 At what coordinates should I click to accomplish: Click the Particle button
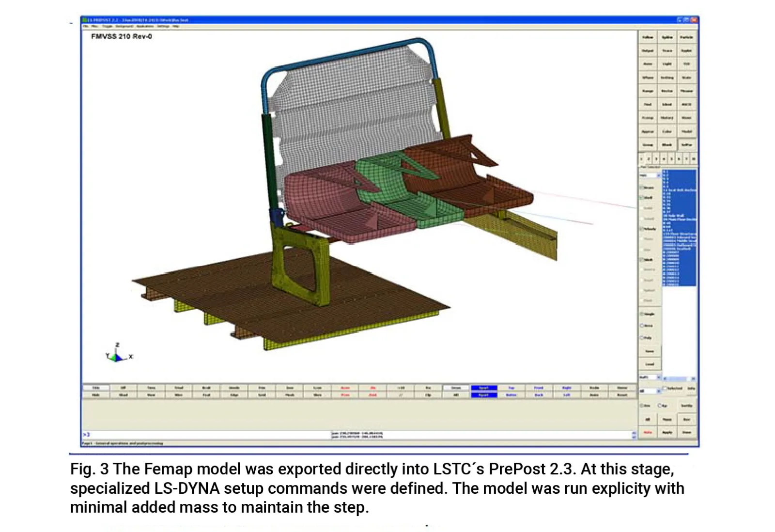coord(687,37)
